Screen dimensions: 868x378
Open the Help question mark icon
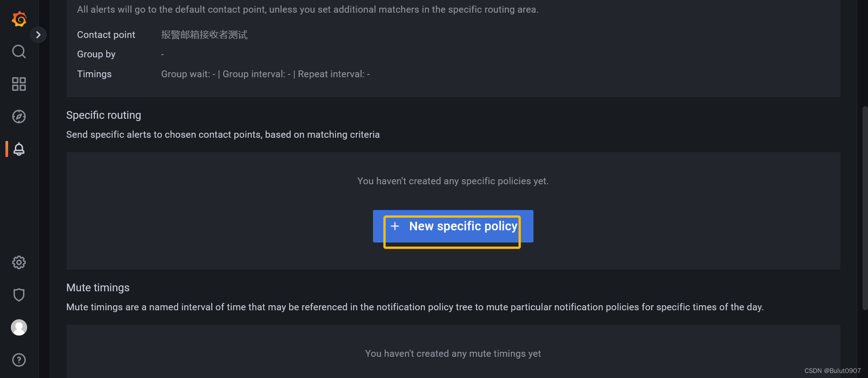point(19,360)
